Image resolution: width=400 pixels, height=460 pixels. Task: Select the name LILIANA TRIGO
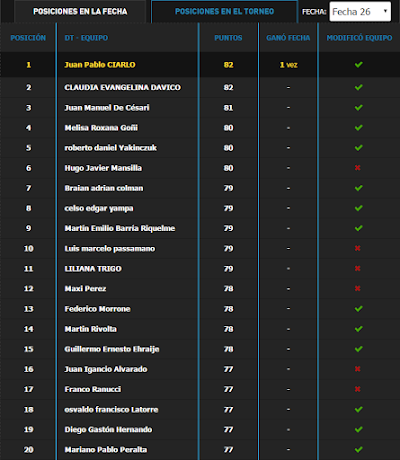[93, 269]
